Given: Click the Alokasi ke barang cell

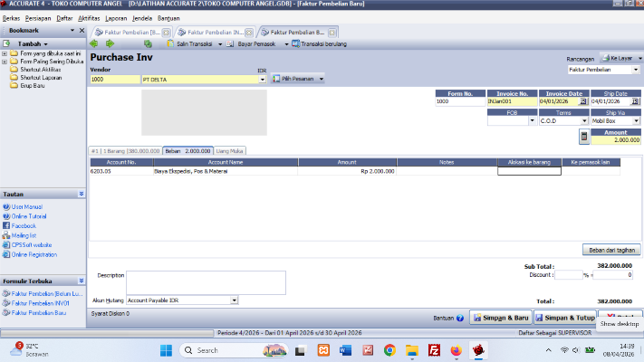Looking at the screenshot, I should point(529,171).
